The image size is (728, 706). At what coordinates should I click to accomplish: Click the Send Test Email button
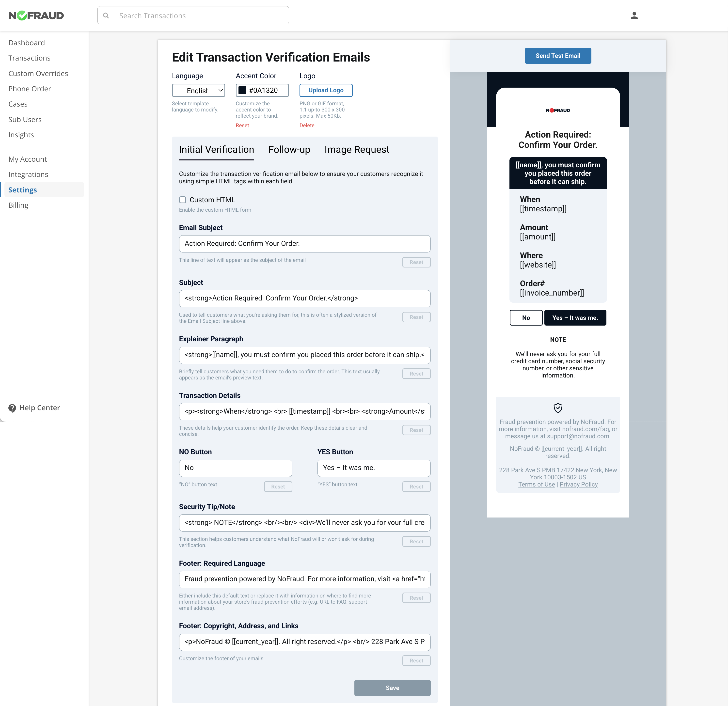coord(558,55)
